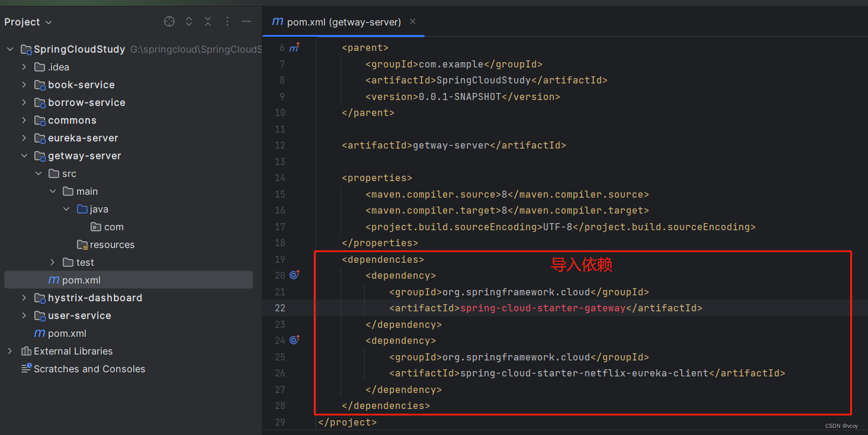Click the Select Opened File locate icon

[169, 22]
